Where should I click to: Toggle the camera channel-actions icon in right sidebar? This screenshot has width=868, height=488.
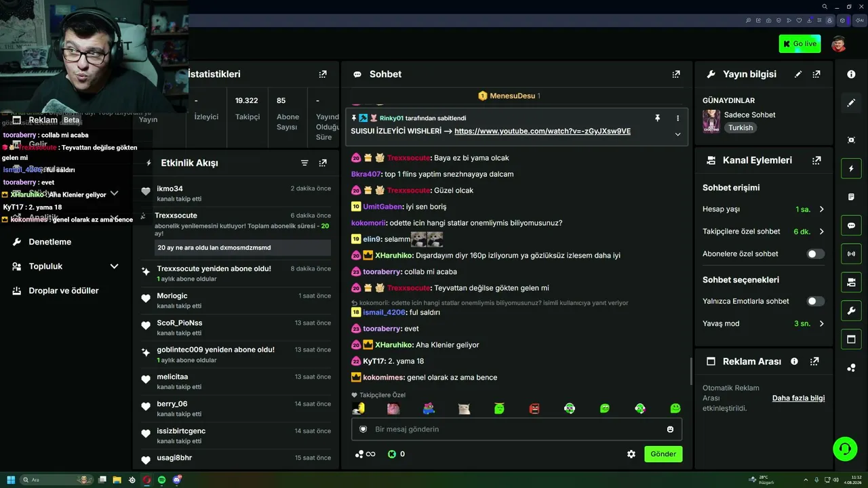click(x=851, y=282)
